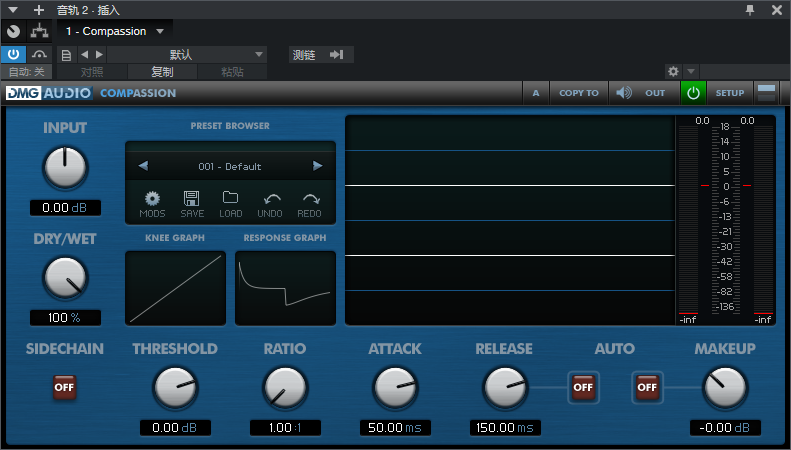
Task: Click the RELEASE knob
Action: pyautogui.click(x=505, y=387)
